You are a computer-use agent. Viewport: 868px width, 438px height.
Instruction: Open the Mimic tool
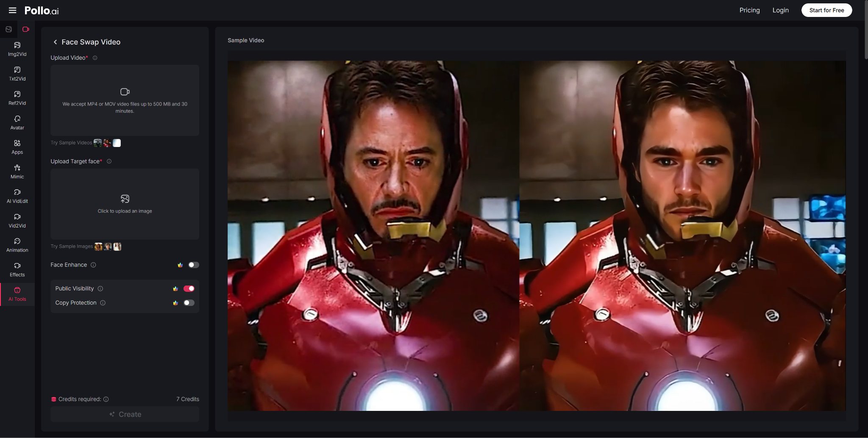tap(17, 172)
